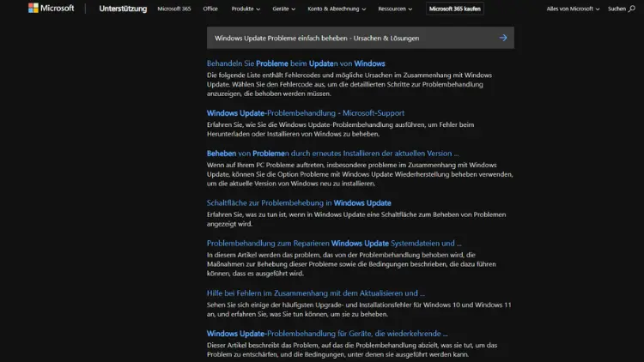644x362 pixels.
Task: Click description starting 'Dieser Artikel beschreibt das Problem'
Action: point(351,350)
